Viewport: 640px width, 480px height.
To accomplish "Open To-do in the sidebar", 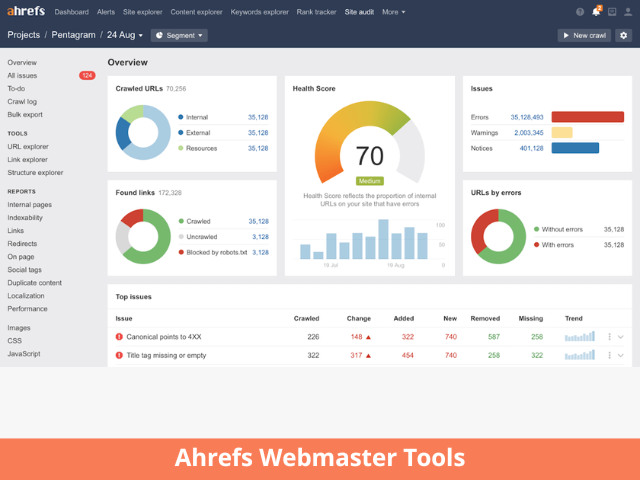I will 16,89.
